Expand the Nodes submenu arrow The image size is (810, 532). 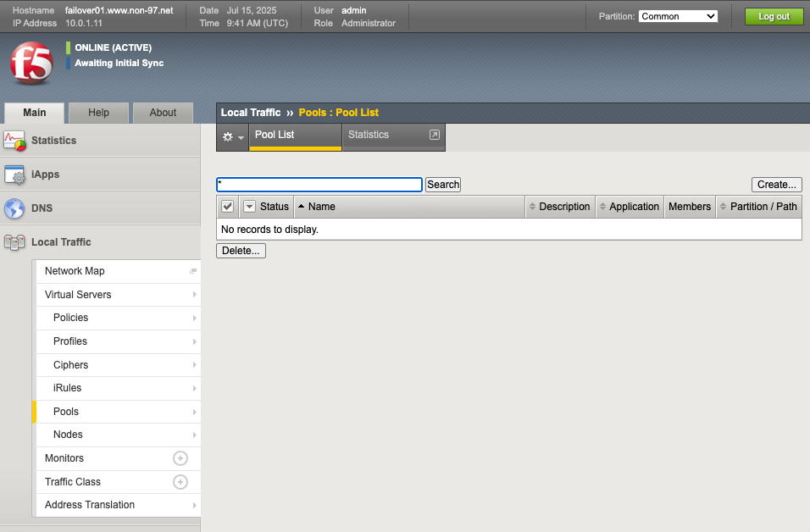(x=194, y=435)
